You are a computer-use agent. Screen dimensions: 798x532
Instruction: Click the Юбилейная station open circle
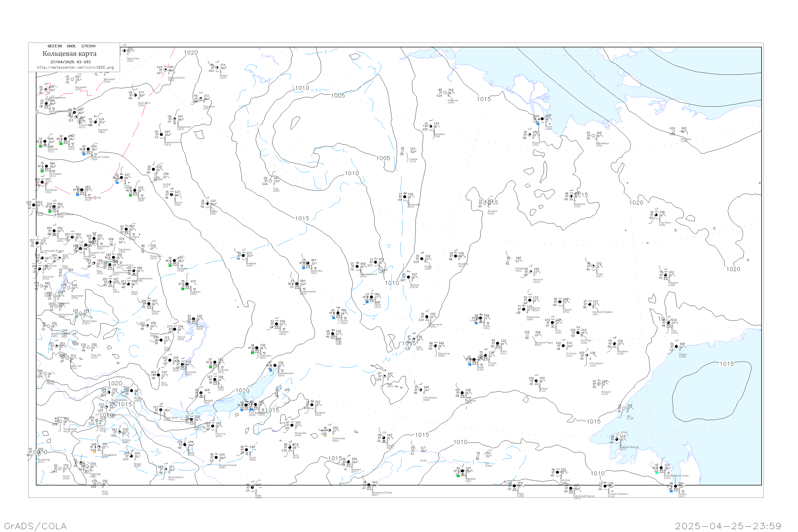point(593,136)
